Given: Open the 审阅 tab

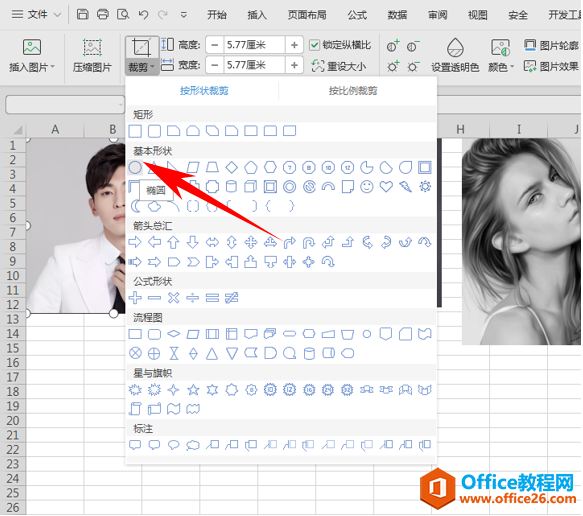Looking at the screenshot, I should pos(438,15).
